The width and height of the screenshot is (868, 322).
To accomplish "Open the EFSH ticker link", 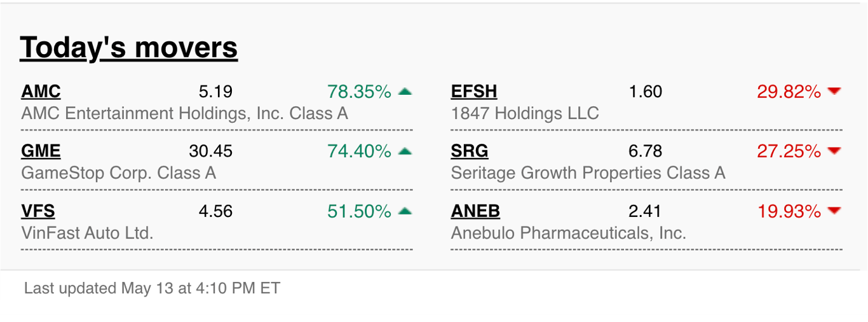I will click(474, 92).
